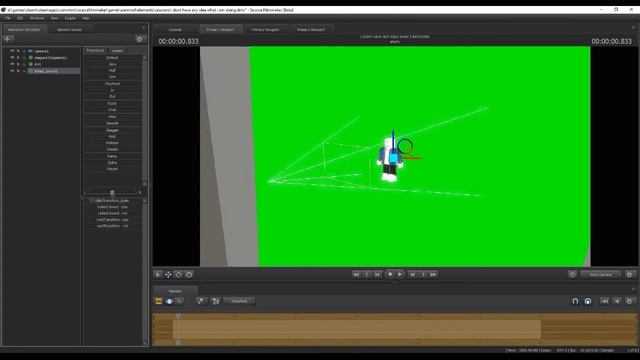The width and height of the screenshot is (640, 360).
Task: Toggle selectability arrow for highlighted animation set
Action: (x=18, y=71)
